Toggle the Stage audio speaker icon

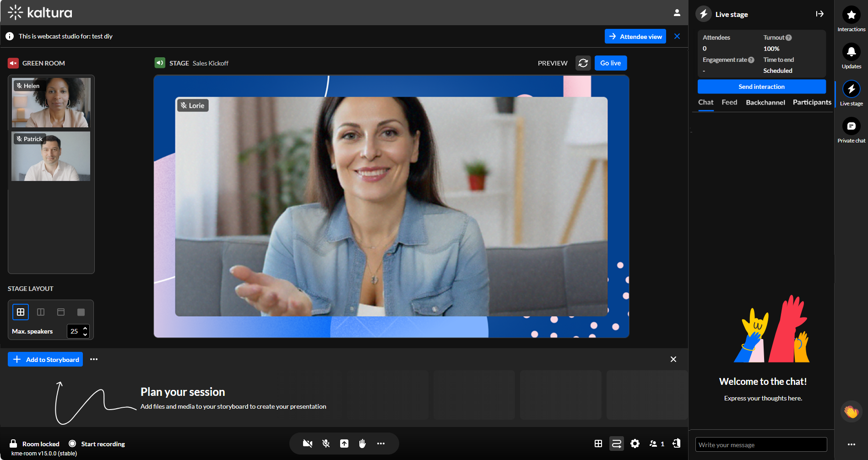pyautogui.click(x=160, y=63)
